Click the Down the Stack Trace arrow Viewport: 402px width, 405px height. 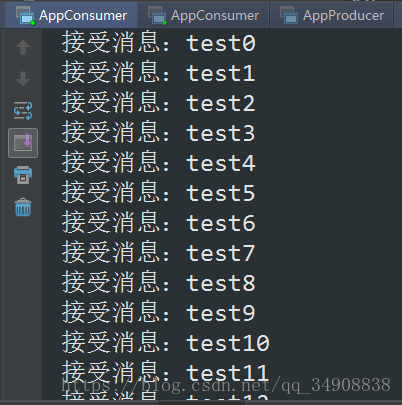(x=23, y=79)
